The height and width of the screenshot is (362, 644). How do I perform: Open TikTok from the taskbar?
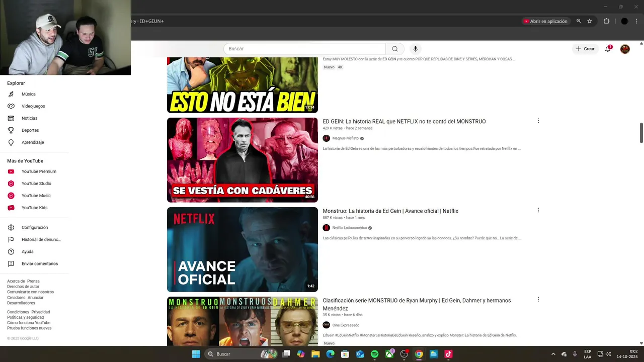coord(448,354)
